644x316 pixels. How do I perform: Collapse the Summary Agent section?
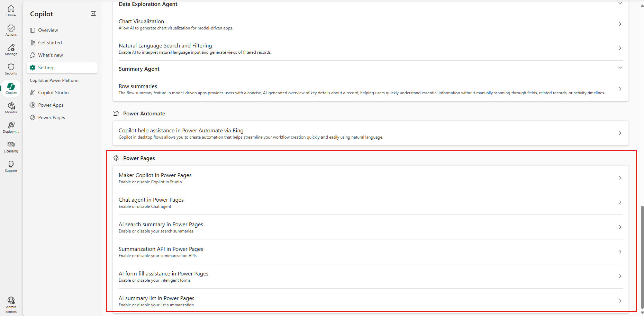tap(620, 68)
